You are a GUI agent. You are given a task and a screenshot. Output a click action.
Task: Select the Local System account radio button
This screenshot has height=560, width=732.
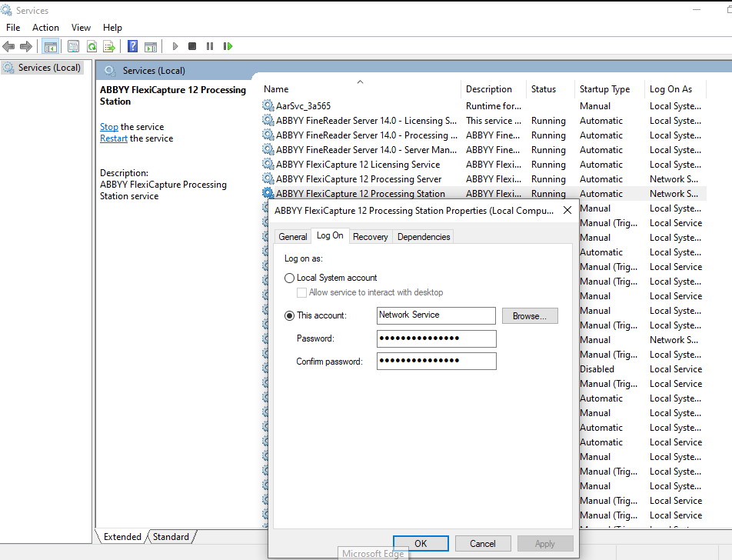289,278
